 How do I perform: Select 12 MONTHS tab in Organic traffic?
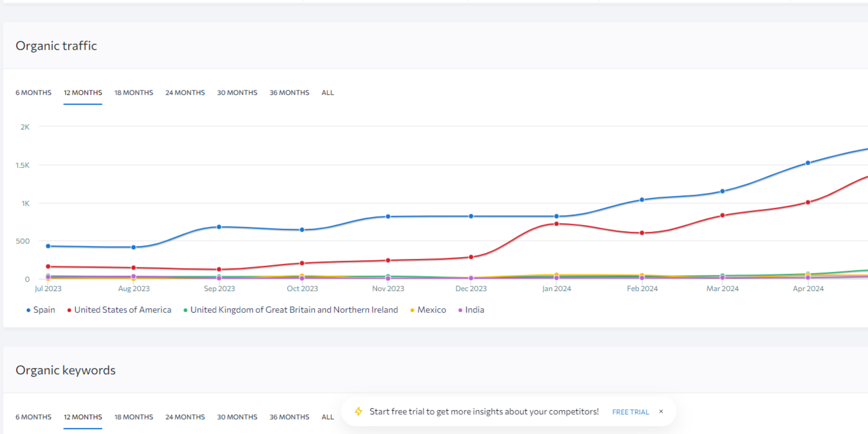(x=83, y=93)
